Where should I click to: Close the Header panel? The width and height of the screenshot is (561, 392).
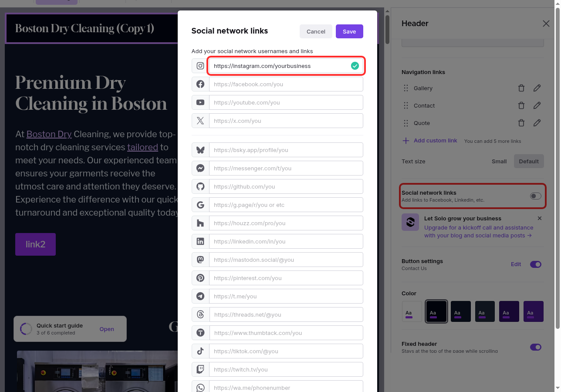coord(546,24)
